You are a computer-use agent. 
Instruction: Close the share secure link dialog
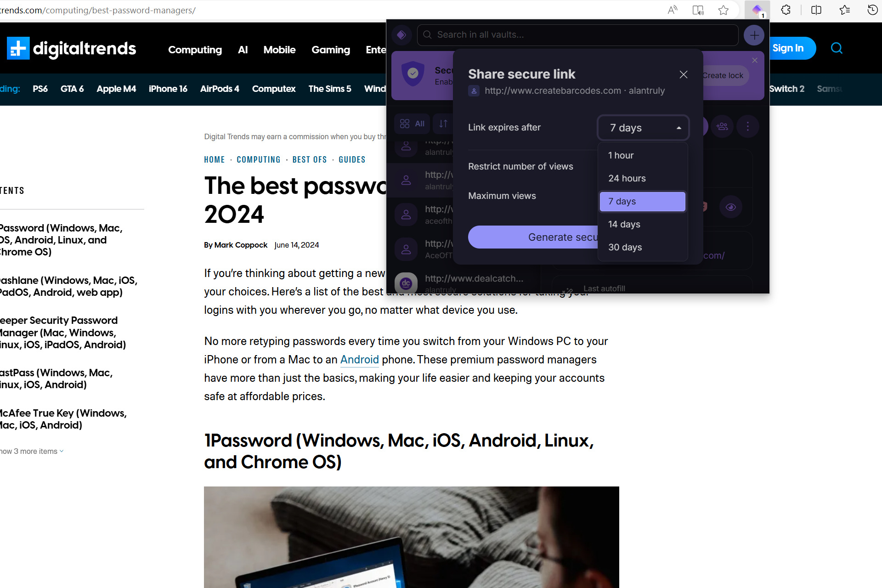(x=684, y=74)
